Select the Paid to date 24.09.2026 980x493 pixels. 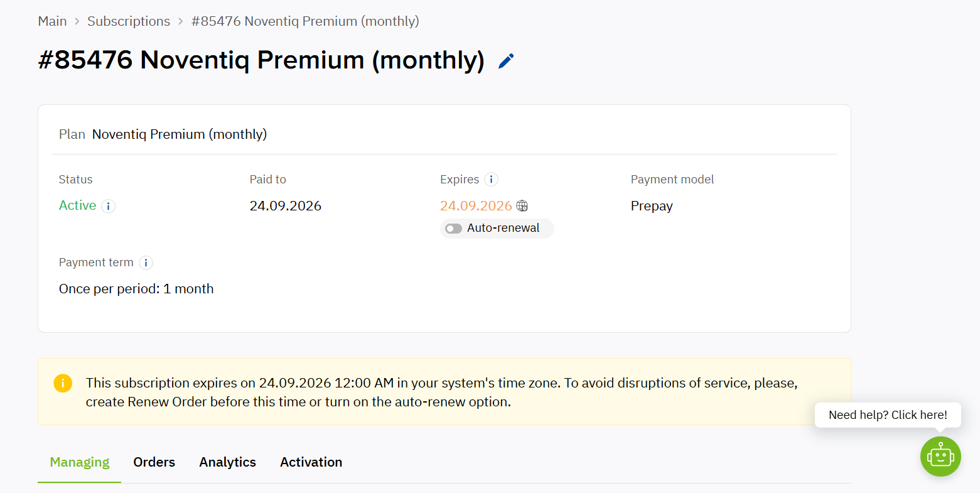coord(286,206)
